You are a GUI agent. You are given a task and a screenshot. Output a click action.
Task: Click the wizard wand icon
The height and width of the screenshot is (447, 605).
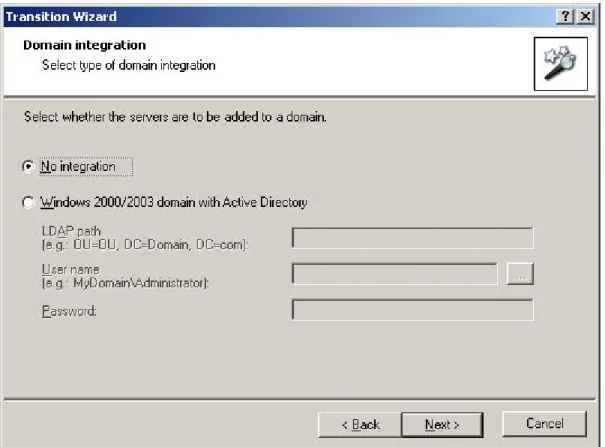[561, 64]
